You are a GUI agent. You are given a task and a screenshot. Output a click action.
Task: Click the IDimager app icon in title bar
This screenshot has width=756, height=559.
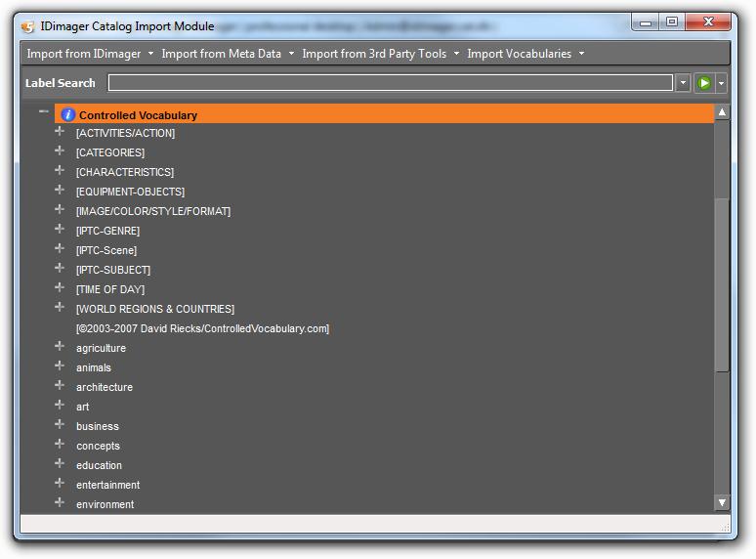tap(27, 26)
